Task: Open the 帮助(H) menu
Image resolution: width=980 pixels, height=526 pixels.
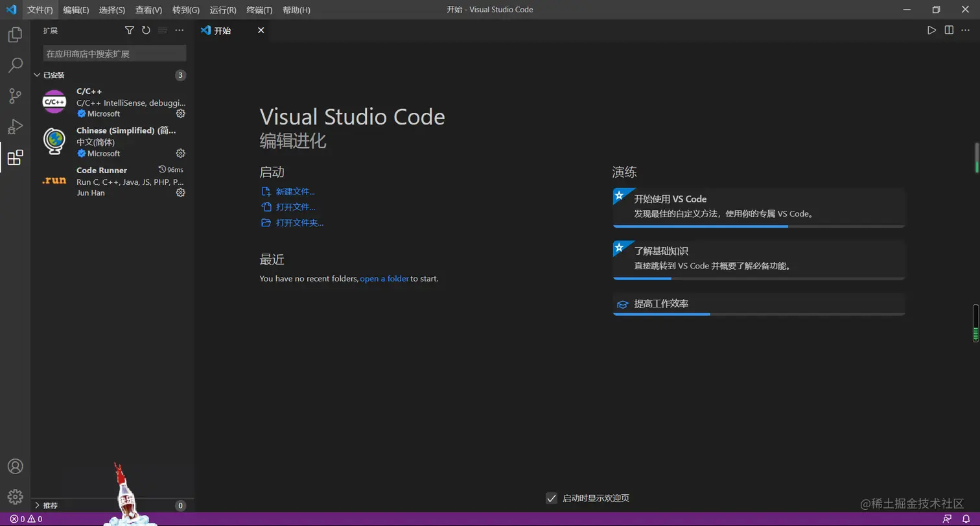Action: (297, 10)
